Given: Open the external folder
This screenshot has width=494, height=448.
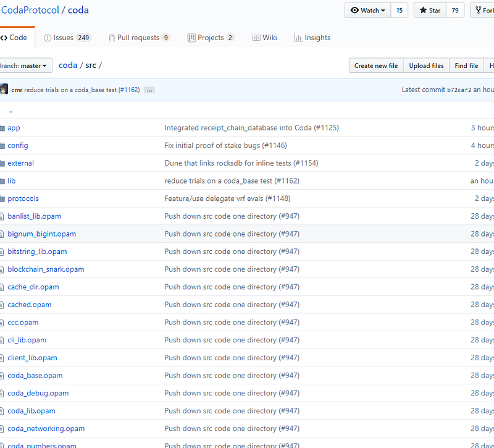Looking at the screenshot, I should (x=20, y=163).
